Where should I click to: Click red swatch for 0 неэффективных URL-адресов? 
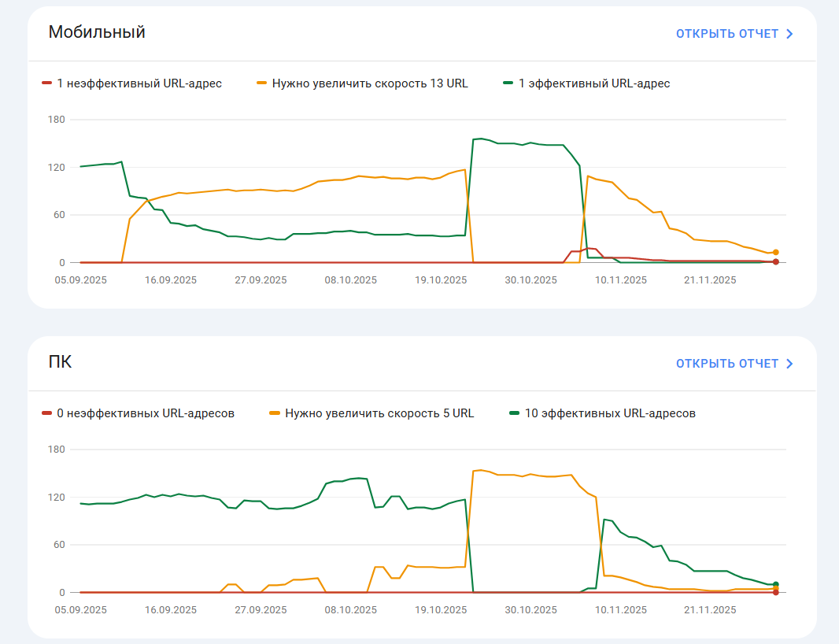(x=46, y=413)
